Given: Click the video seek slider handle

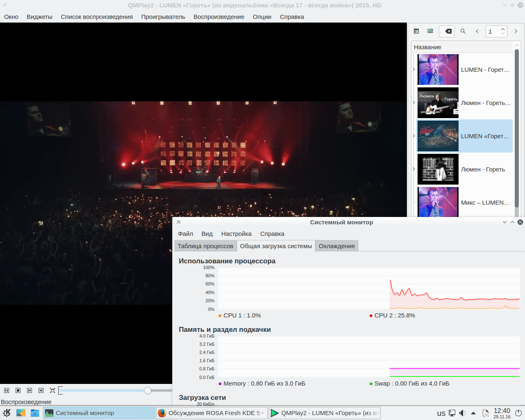Looking at the screenshot, I should [148, 390].
